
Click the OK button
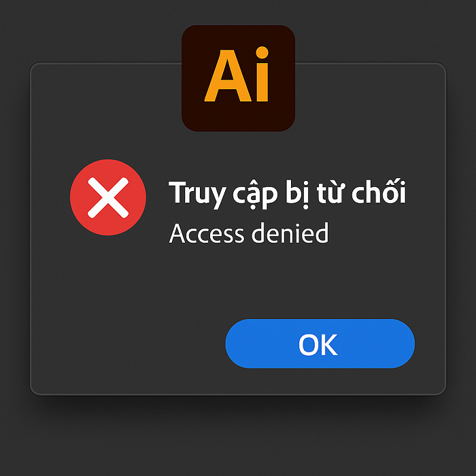click(320, 343)
